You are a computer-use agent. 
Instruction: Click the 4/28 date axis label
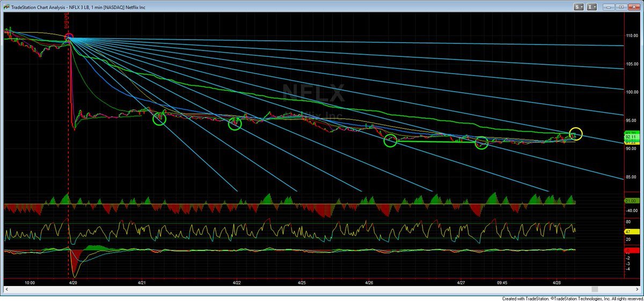(x=555, y=282)
